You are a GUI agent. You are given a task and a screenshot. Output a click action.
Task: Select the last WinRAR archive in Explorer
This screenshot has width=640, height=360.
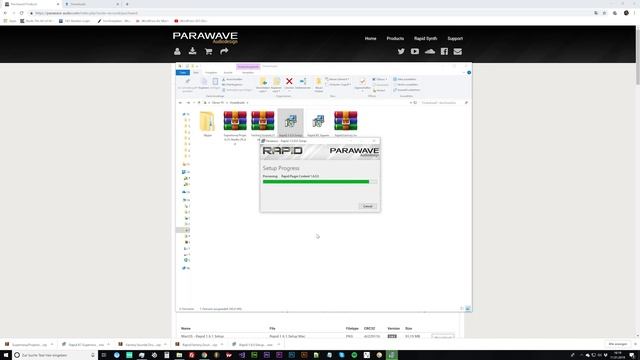[x=346, y=121]
